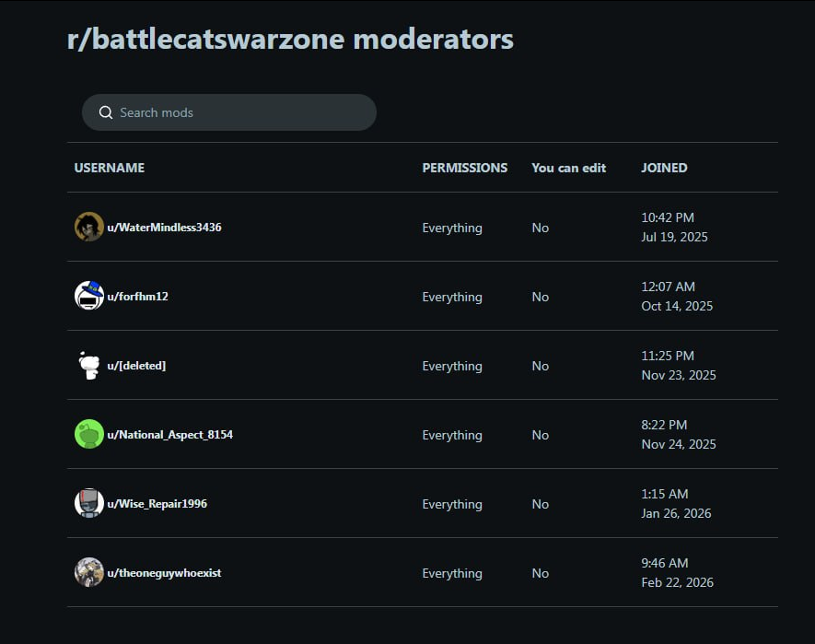Click the No edit value for u/Wise_Repair1996

[540, 505]
